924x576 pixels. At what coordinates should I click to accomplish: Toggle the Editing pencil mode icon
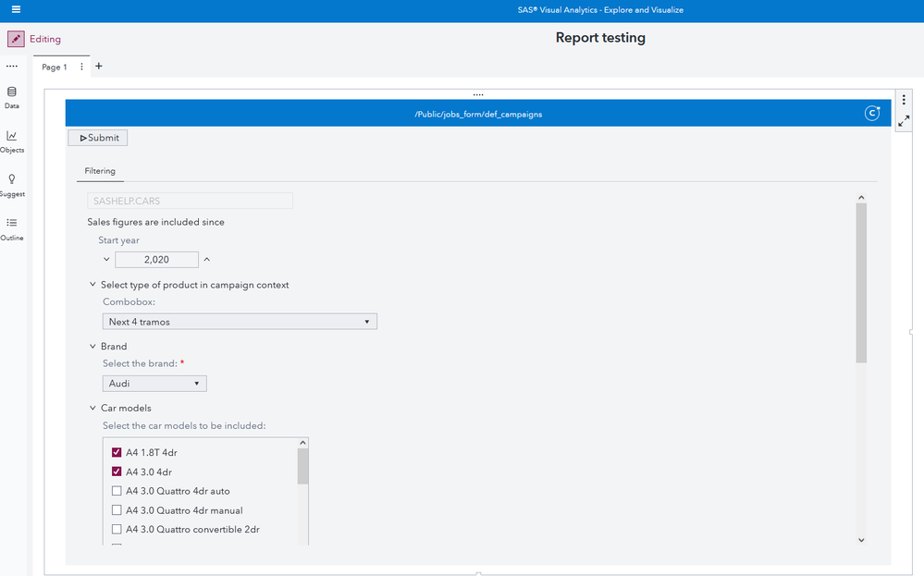16,39
